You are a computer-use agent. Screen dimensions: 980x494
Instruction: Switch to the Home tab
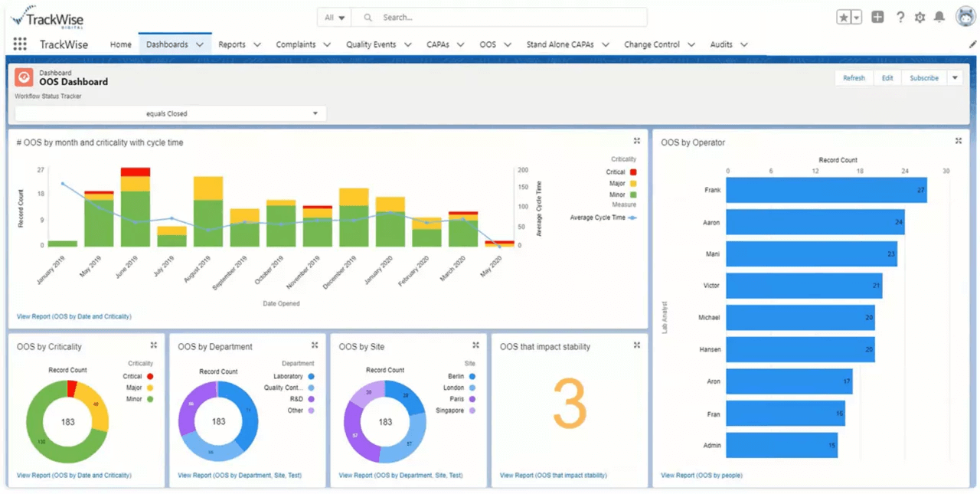pyautogui.click(x=120, y=44)
